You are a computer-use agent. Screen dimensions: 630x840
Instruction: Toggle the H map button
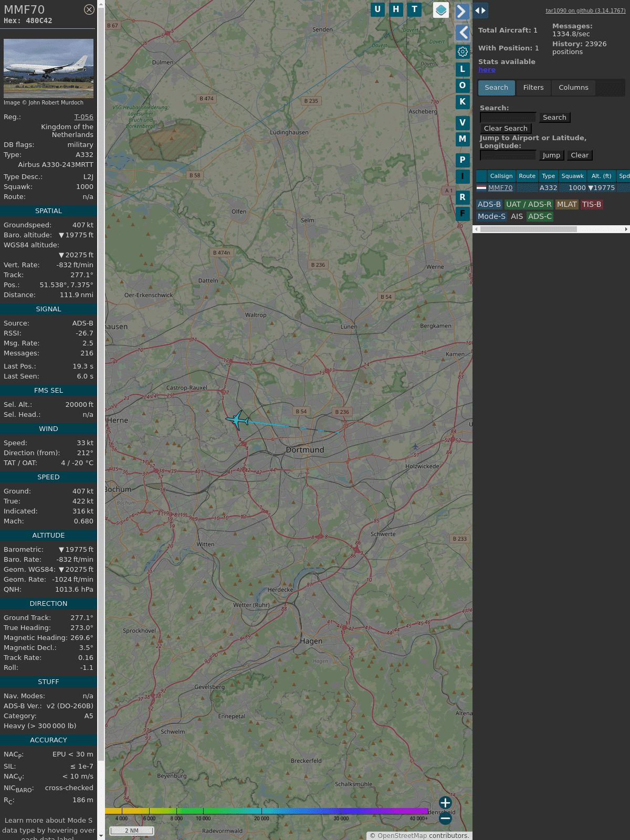coord(396,9)
